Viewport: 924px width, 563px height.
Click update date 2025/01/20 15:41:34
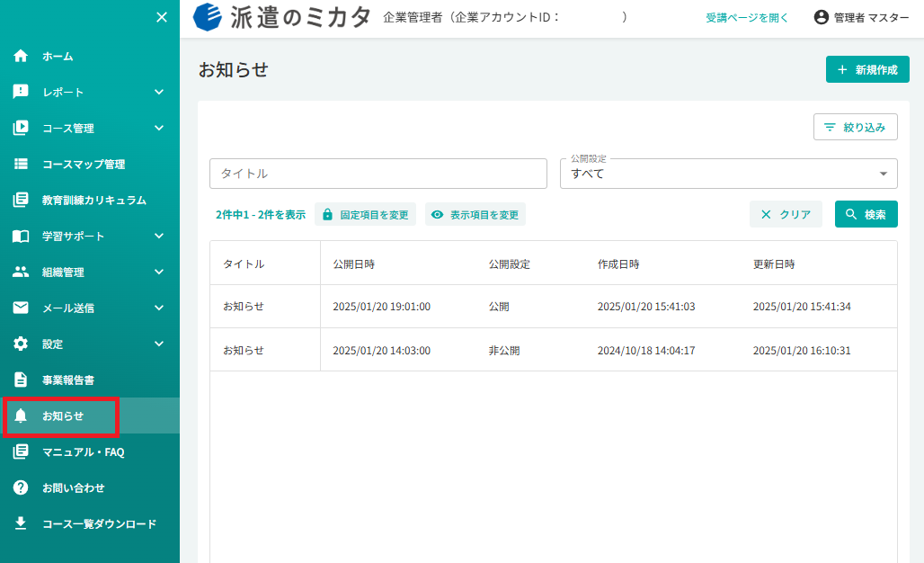802,307
